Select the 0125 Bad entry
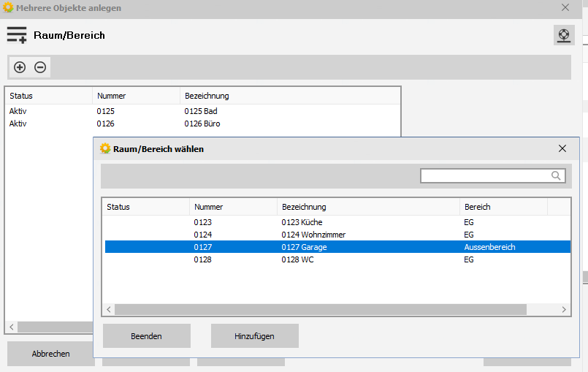The image size is (588, 372). pos(202,111)
